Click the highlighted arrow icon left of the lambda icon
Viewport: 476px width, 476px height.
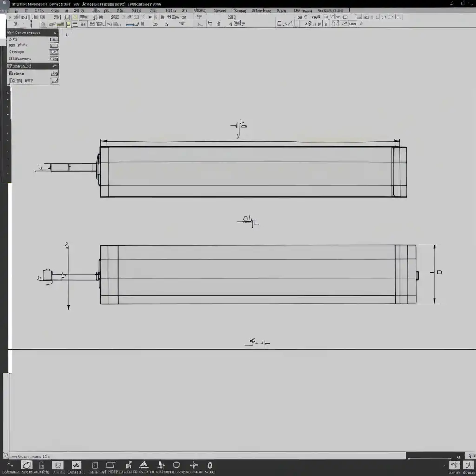pyautogui.click(x=454, y=465)
